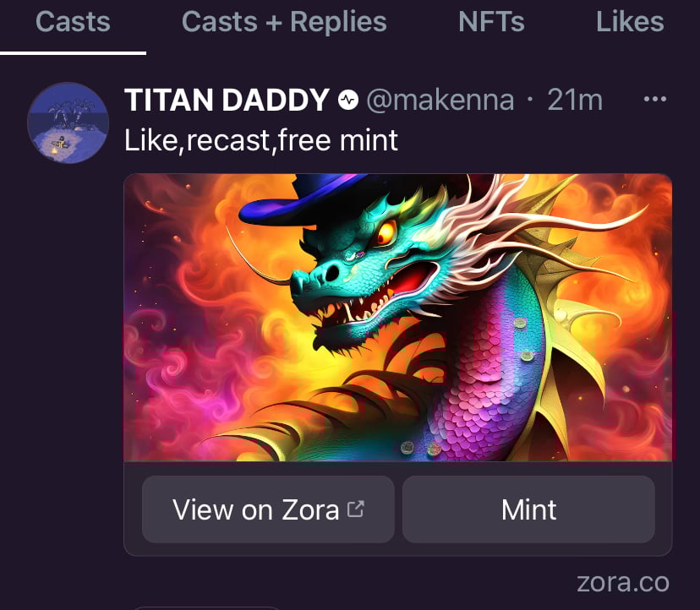Open the dragon NFT artwork image
Image resolution: width=700 pixels, height=610 pixels.
pos(398,318)
